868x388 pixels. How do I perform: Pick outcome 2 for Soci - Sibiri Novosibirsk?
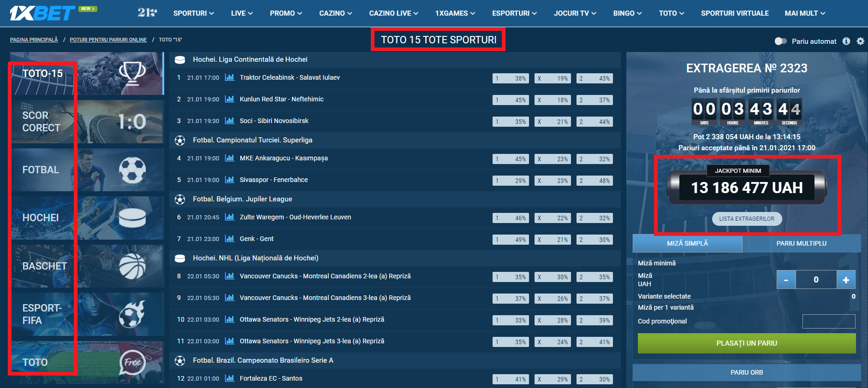(x=595, y=122)
